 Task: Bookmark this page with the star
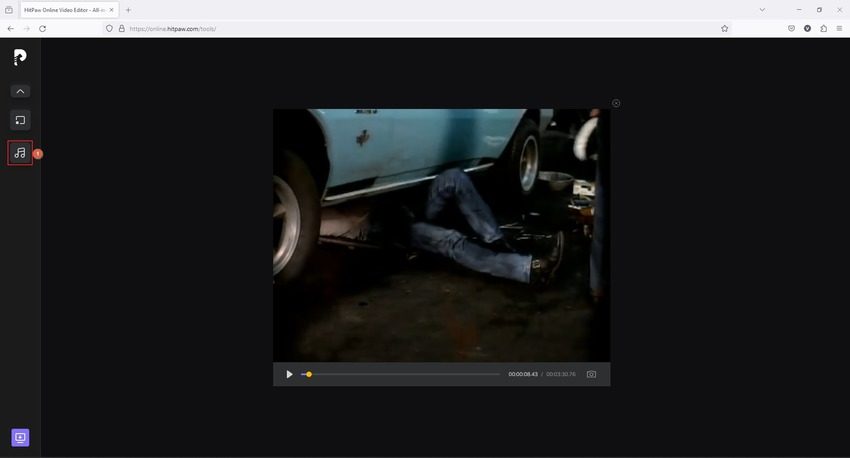[x=724, y=28]
